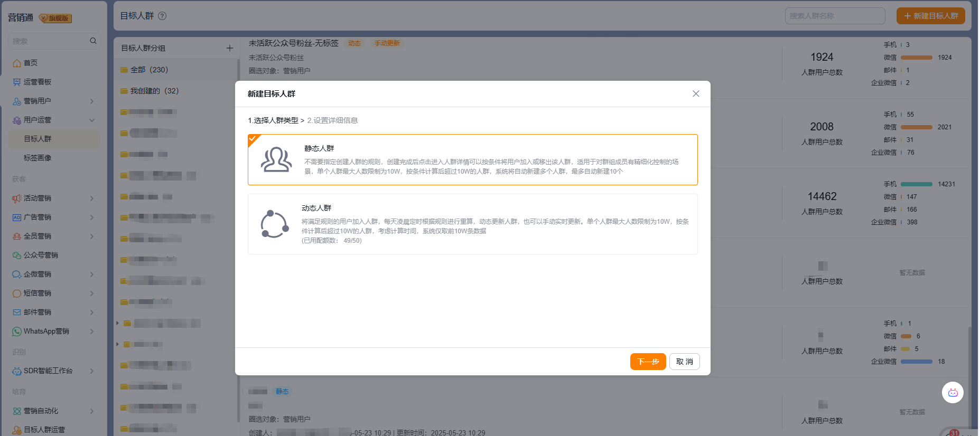Screen dimensions: 980x436
Task: Expand the 活动营销 chevron
Action: (92, 198)
